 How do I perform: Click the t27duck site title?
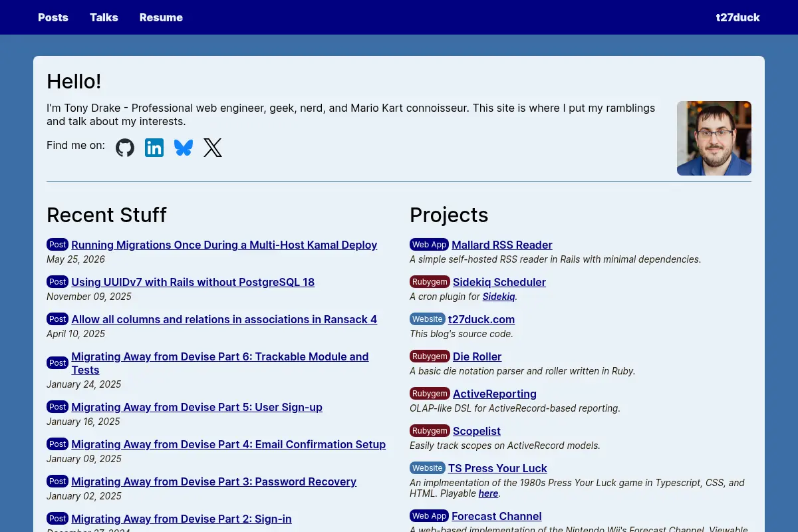tap(738, 17)
